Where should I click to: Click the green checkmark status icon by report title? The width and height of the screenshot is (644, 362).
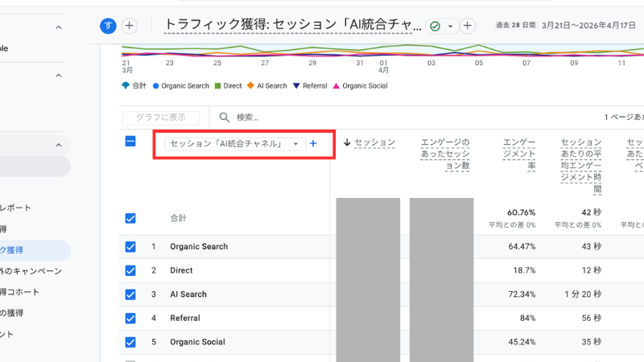(x=436, y=26)
